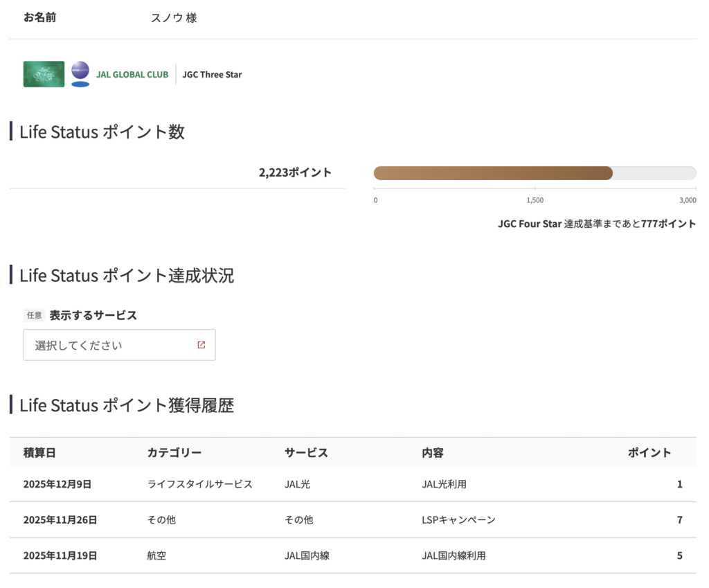Click the JGC Four Star remaining points message
The image size is (709, 588).
point(596,224)
